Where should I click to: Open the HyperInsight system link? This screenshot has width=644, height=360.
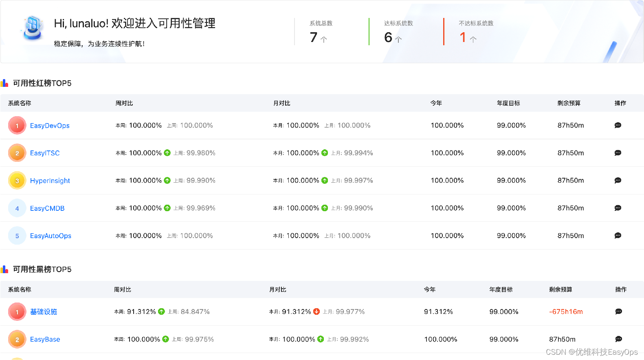(50, 181)
